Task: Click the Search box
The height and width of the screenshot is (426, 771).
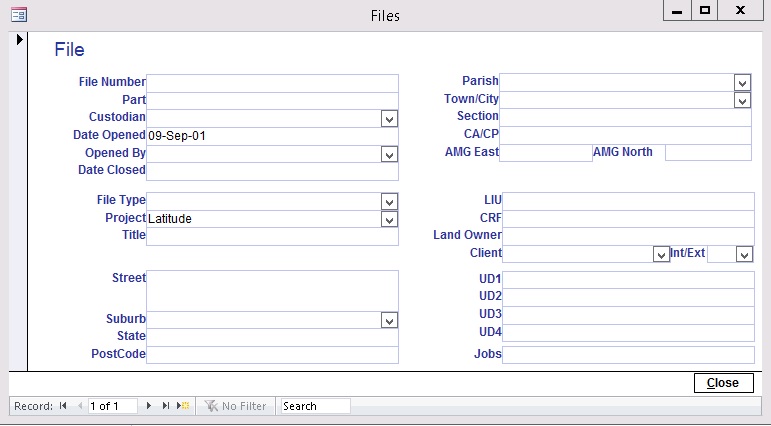Action: click(314, 406)
